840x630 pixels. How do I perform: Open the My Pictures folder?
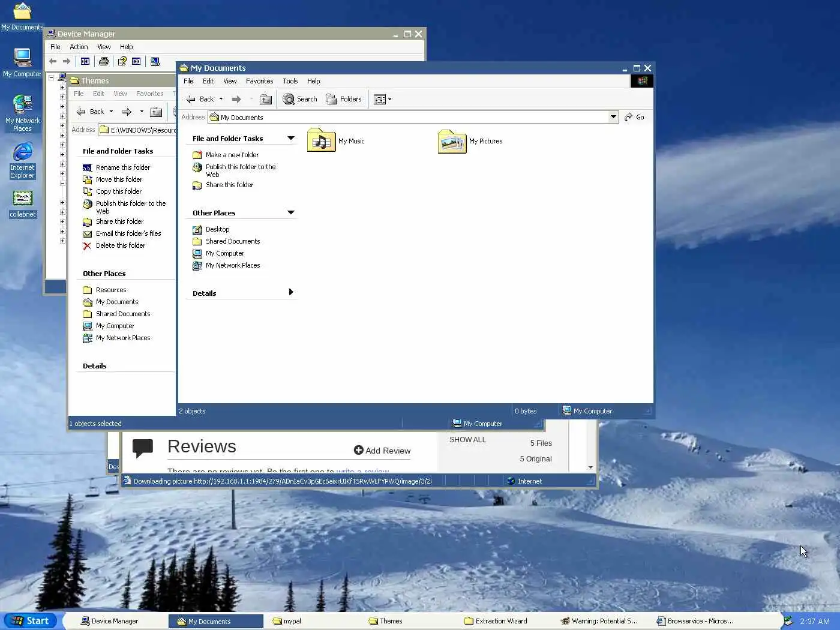[x=470, y=141]
